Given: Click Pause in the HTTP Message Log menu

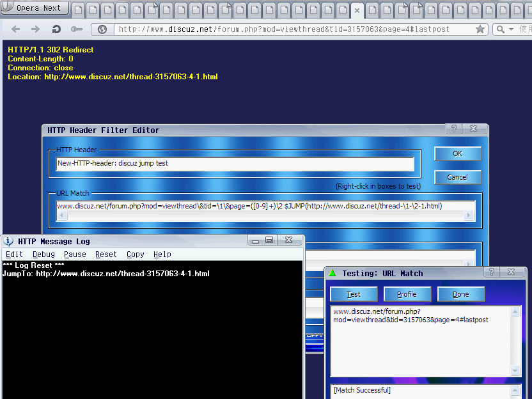Looking at the screenshot, I should pos(75,254).
